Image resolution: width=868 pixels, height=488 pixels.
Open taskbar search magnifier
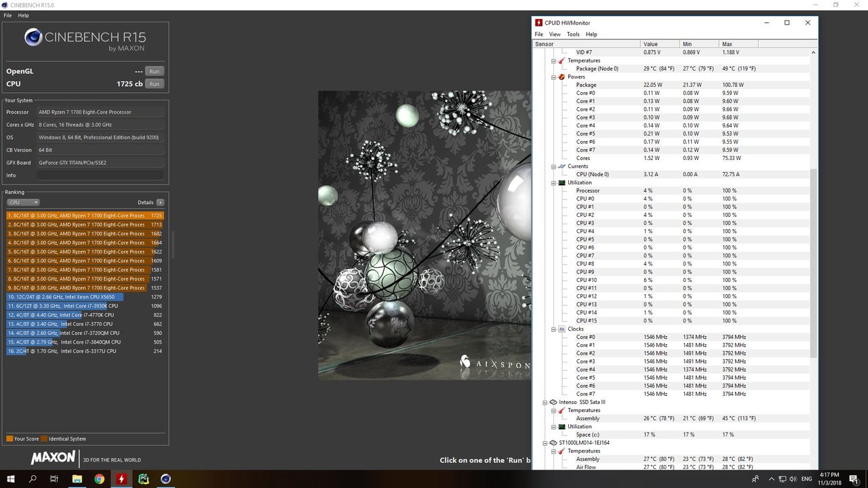[33, 479]
